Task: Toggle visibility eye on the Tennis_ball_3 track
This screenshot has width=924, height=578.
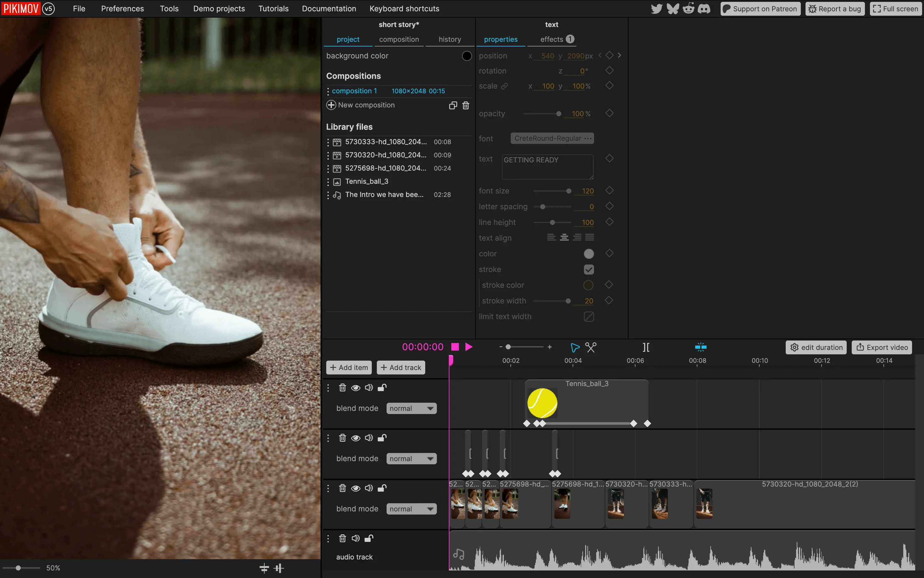Action: pos(355,388)
